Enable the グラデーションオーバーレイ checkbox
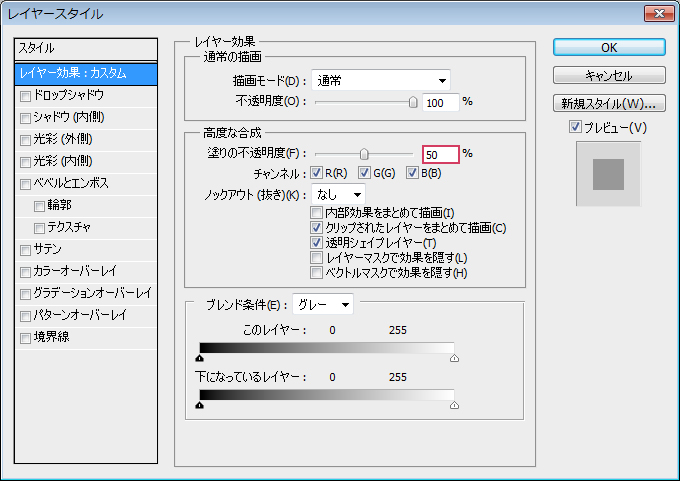680x481 pixels. pyautogui.click(x=25, y=294)
